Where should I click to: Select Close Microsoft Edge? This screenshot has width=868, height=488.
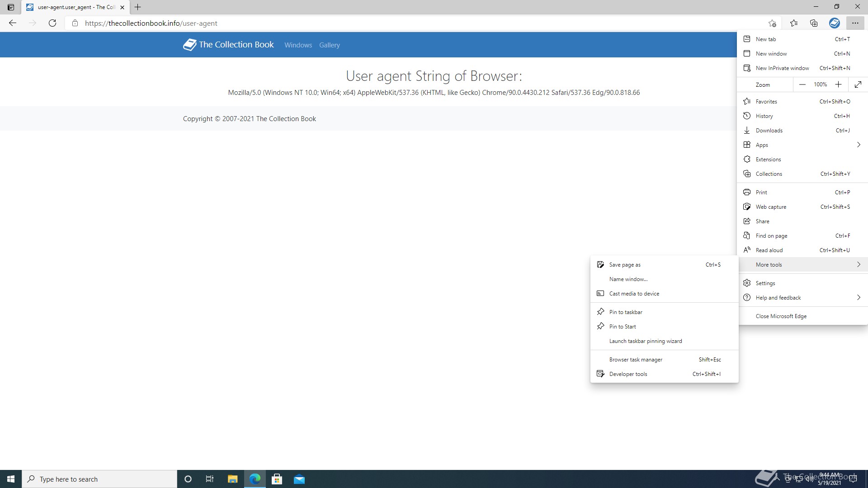[x=802, y=316]
